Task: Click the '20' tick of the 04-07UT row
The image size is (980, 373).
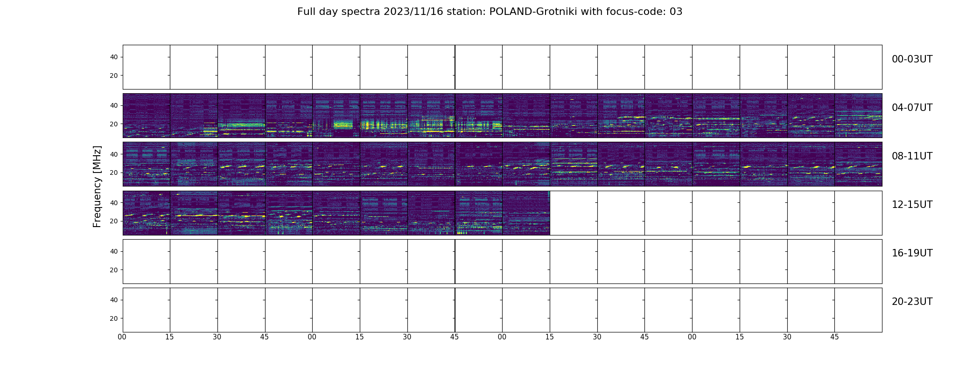Action: (113, 124)
